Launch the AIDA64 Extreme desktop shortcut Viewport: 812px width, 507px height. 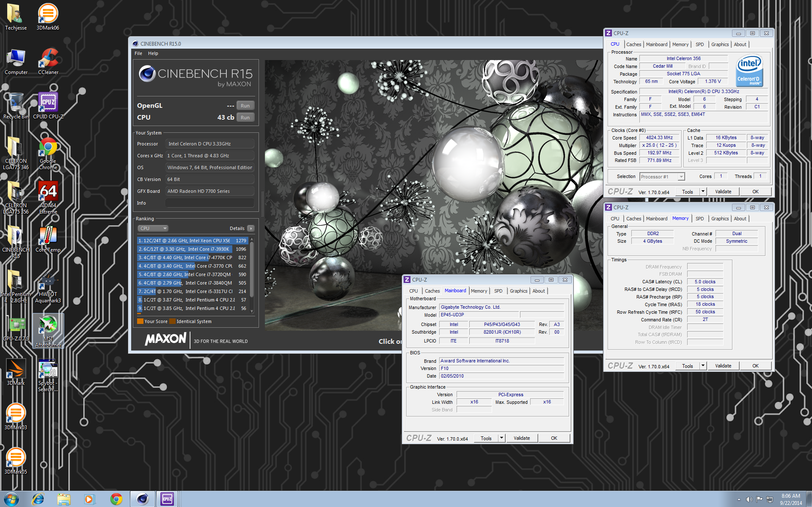pos(48,197)
